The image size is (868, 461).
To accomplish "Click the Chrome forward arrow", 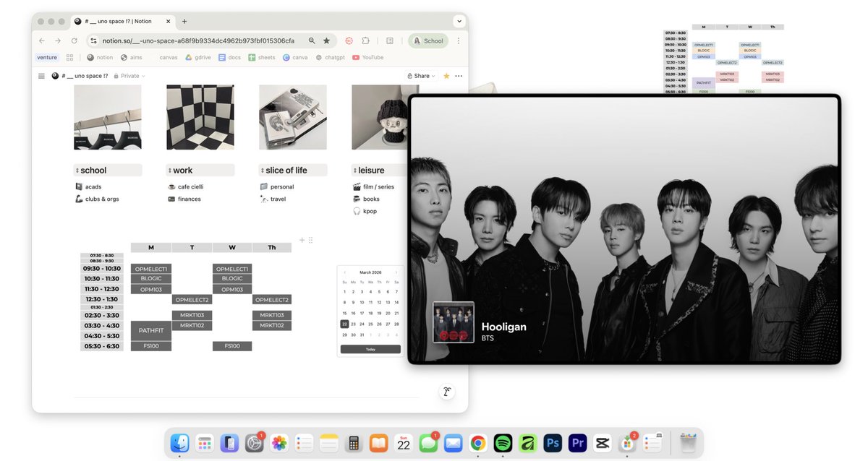I will point(58,41).
